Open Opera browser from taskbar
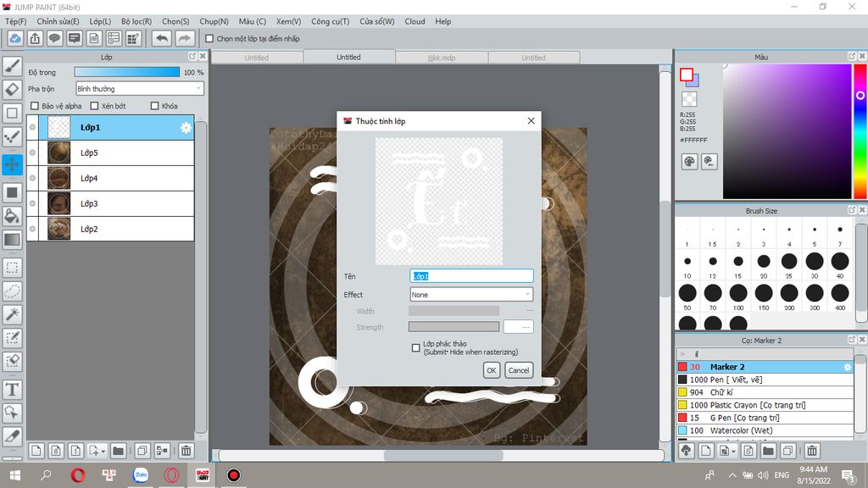Screen dimensions: 868x488 point(78,475)
